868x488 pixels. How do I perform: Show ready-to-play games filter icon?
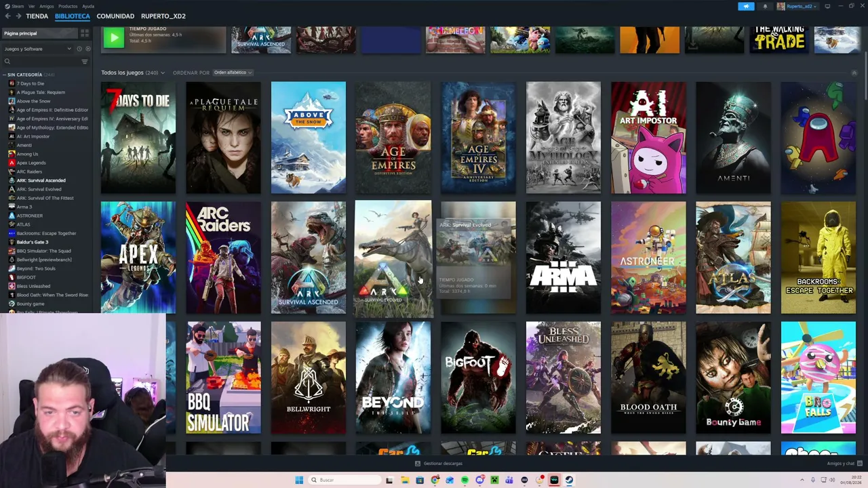87,49
